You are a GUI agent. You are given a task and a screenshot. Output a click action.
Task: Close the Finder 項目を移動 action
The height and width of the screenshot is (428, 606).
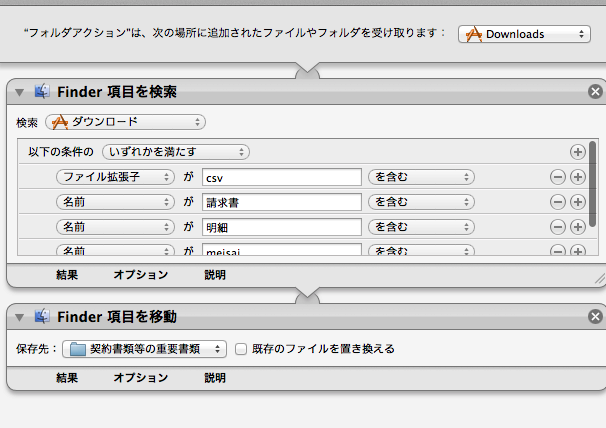tap(596, 317)
